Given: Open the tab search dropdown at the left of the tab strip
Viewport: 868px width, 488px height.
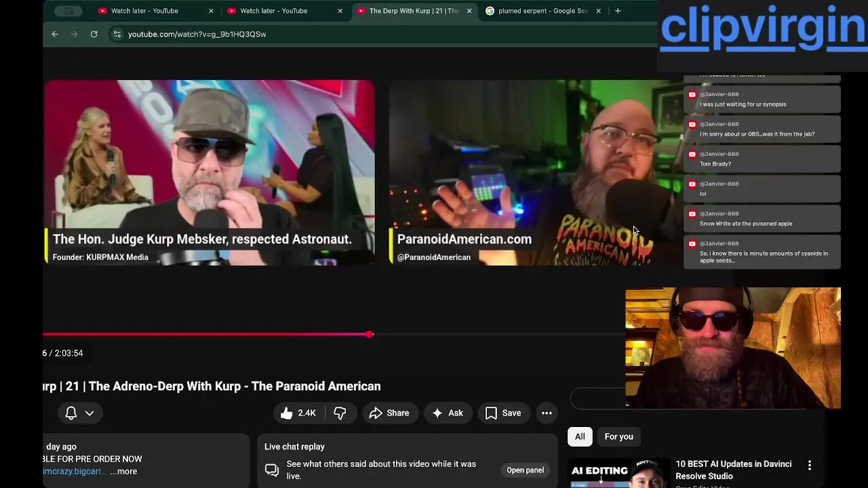Looking at the screenshot, I should tap(68, 11).
